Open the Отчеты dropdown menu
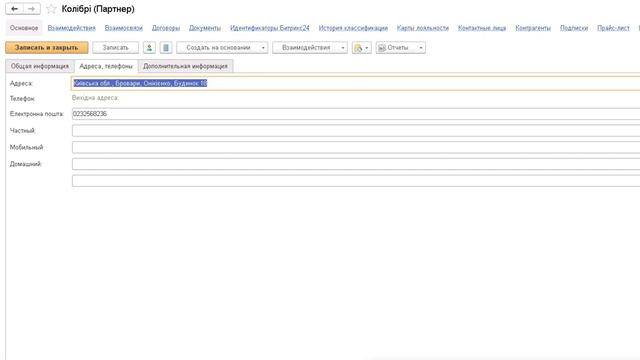The image size is (640, 360). pos(400,48)
